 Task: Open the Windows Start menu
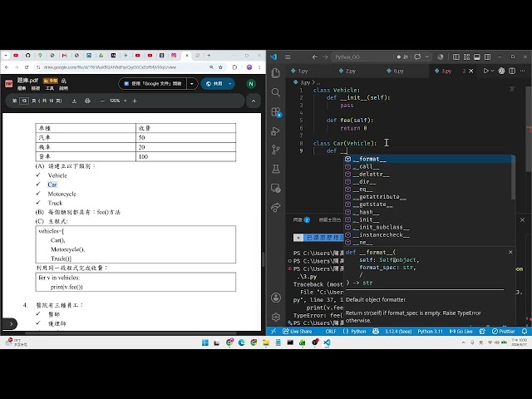(x=205, y=342)
